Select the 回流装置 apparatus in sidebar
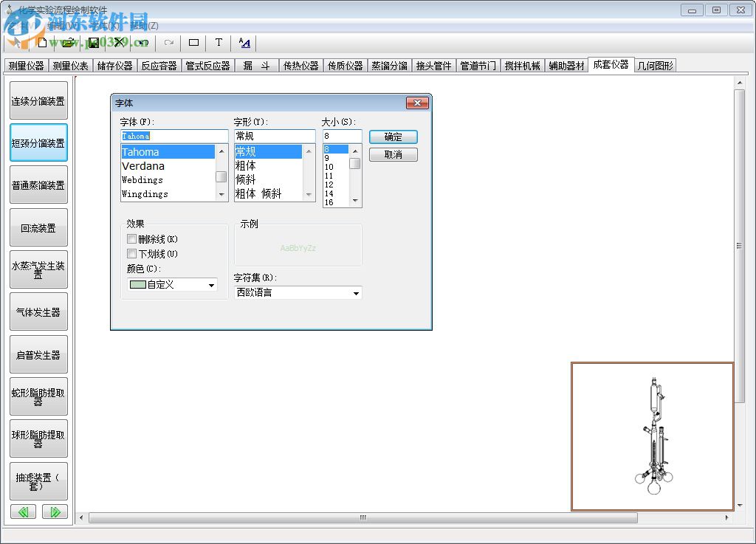This screenshot has width=756, height=544. pos(38,227)
